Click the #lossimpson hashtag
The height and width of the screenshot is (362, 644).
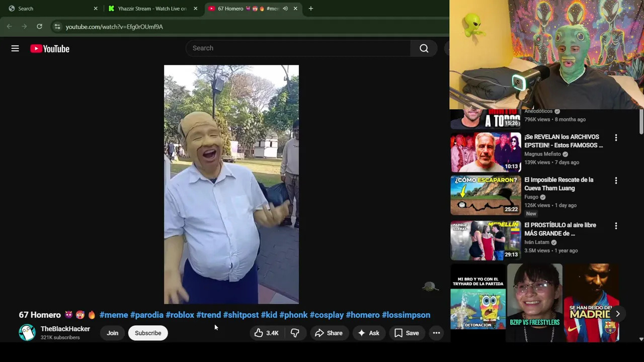point(406,315)
